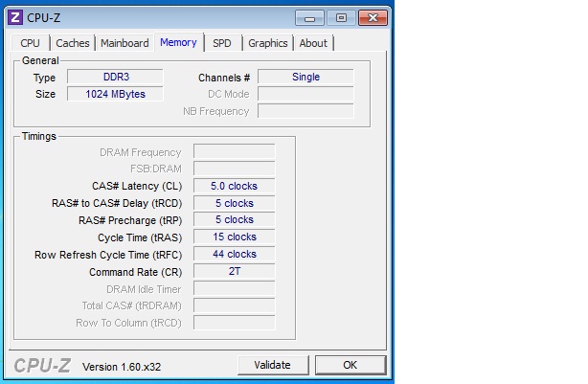Click the Validate button
The height and width of the screenshot is (384, 588).
click(x=273, y=365)
